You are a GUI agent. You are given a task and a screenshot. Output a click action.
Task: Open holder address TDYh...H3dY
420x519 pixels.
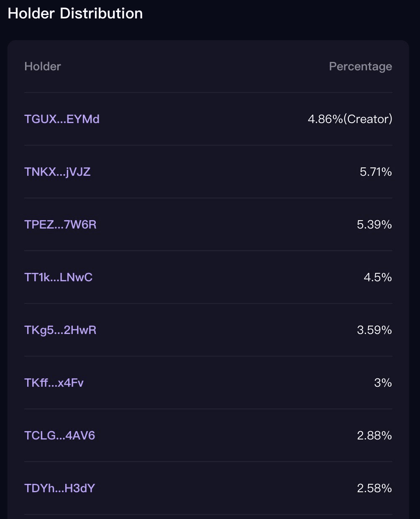60,488
